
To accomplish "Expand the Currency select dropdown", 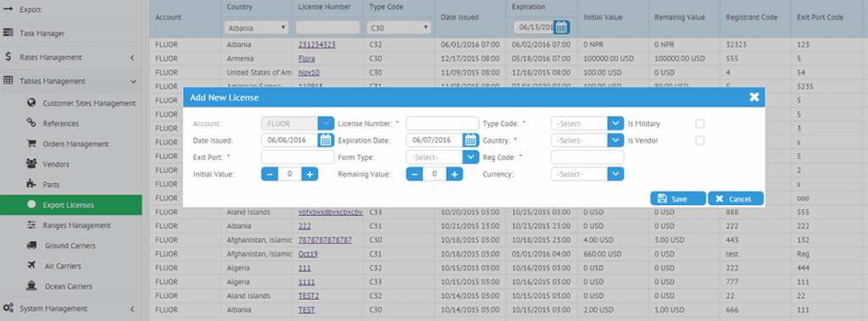I will 587,174.
